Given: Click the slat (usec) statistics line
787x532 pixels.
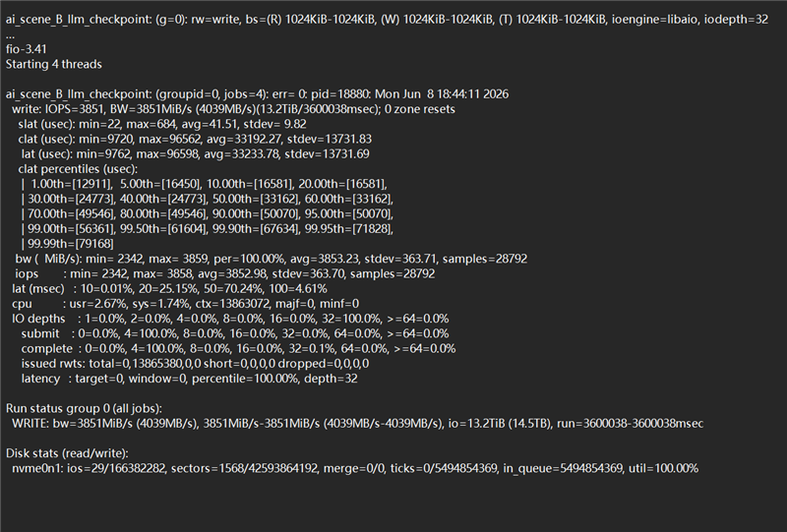Looking at the screenshot, I should tap(162, 124).
